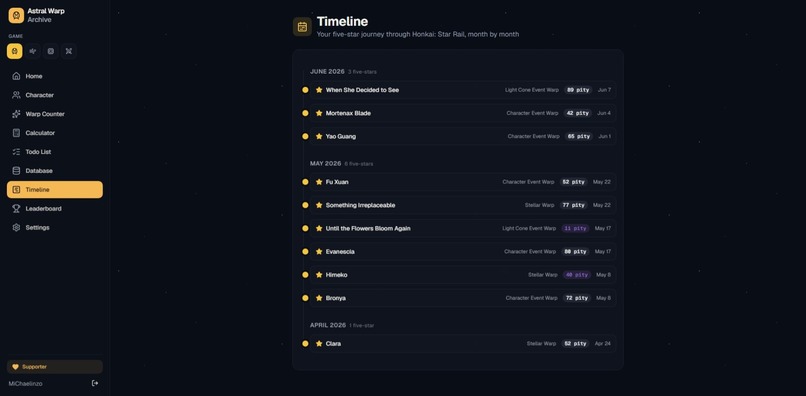
Task: Open the Bronya entry name
Action: coord(336,298)
